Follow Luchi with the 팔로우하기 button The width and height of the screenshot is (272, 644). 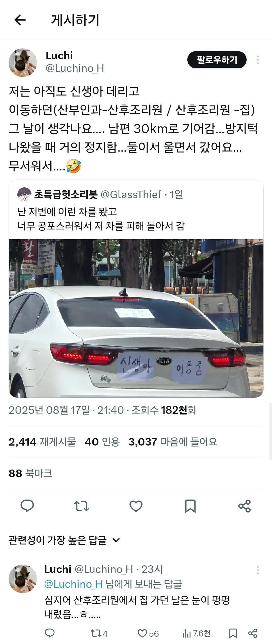coord(217,60)
